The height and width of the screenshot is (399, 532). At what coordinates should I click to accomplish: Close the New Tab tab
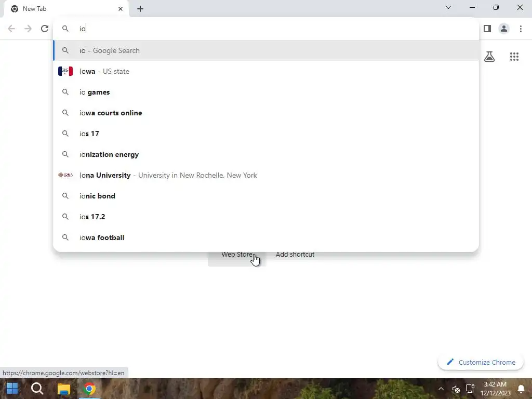pyautogui.click(x=121, y=9)
